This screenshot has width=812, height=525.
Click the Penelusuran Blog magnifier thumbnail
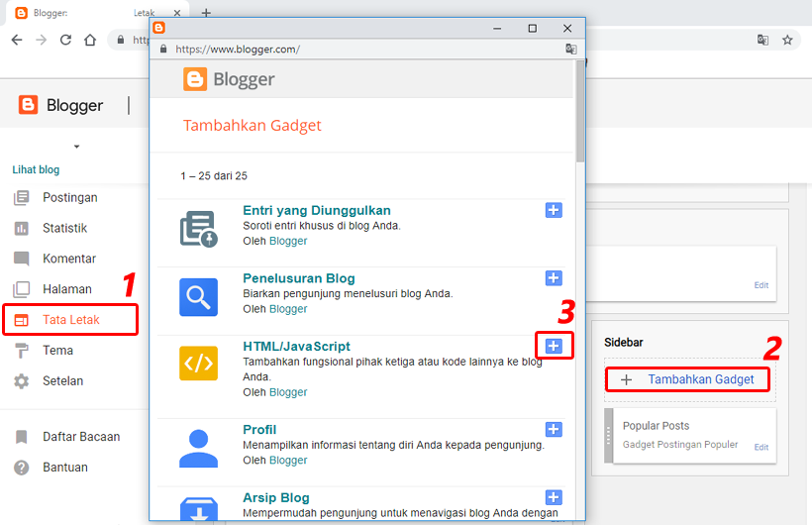(198, 297)
